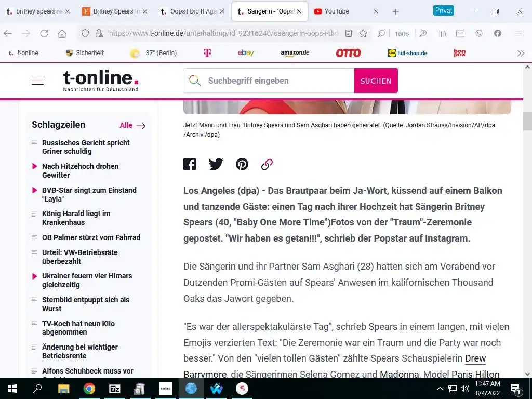Open Telekom T logo bookmark
Viewport: 532px width, 399px height.
[207, 53]
